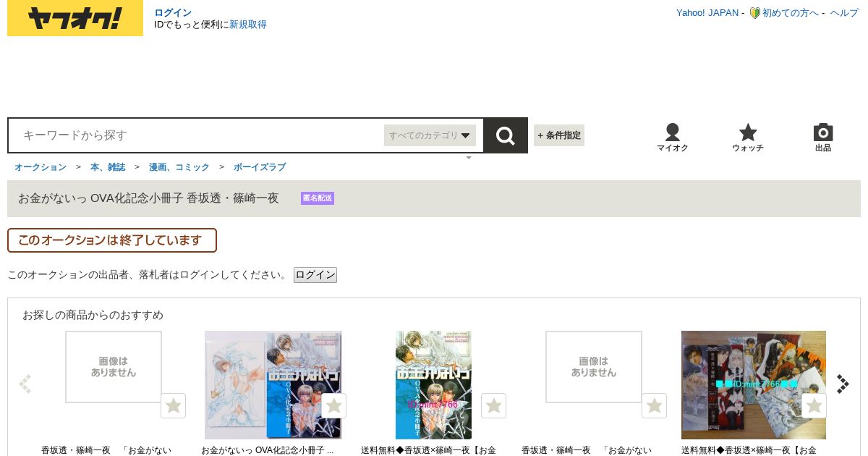Go to 本、雑誌 breadcrumb
Image resolution: width=868 pixels, height=456 pixels.
[108, 167]
